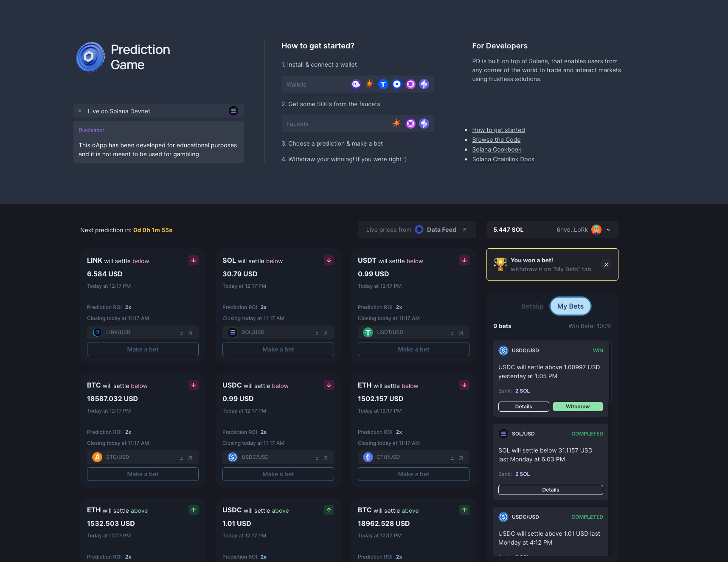
Task: Click the purple 'Disclaimer' heading
Action: point(91,130)
